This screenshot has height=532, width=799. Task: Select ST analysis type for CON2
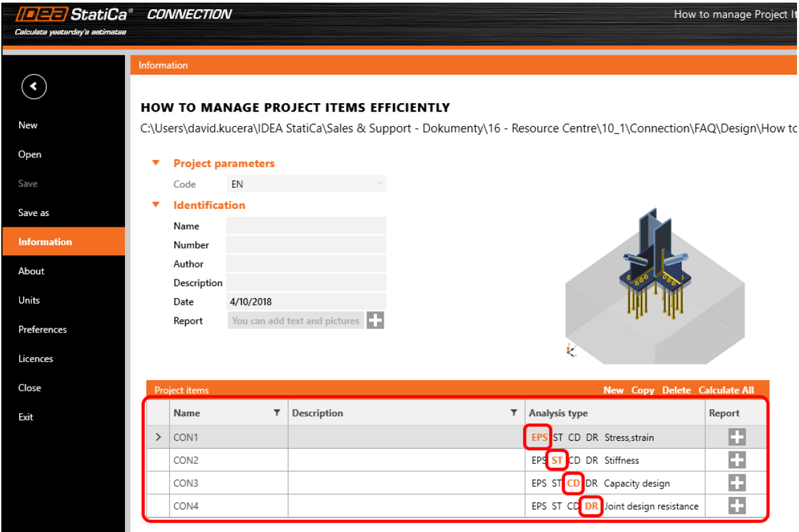(558, 460)
